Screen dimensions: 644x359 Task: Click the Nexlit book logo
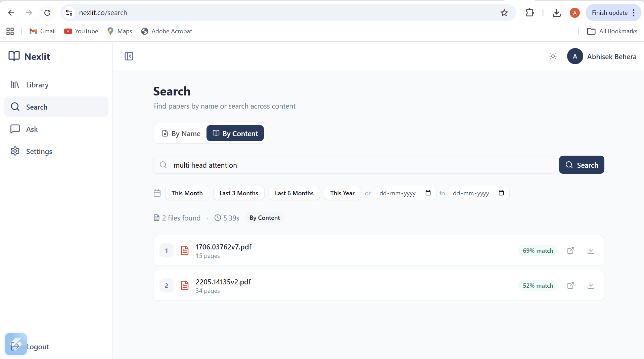(15, 56)
